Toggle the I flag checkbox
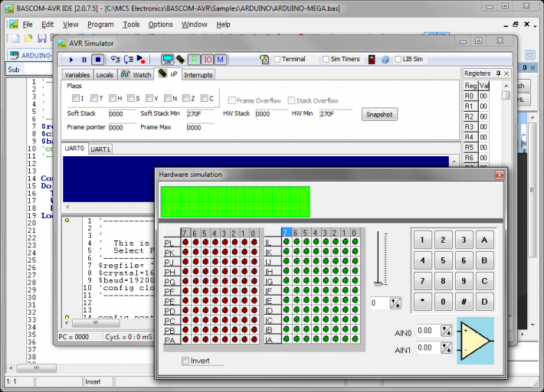 point(76,98)
